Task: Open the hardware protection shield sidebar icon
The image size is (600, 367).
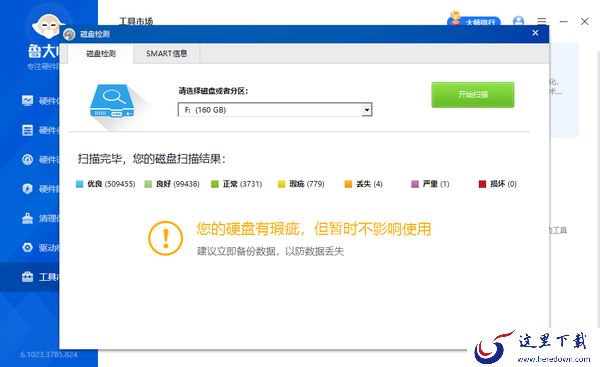Action: [27, 189]
